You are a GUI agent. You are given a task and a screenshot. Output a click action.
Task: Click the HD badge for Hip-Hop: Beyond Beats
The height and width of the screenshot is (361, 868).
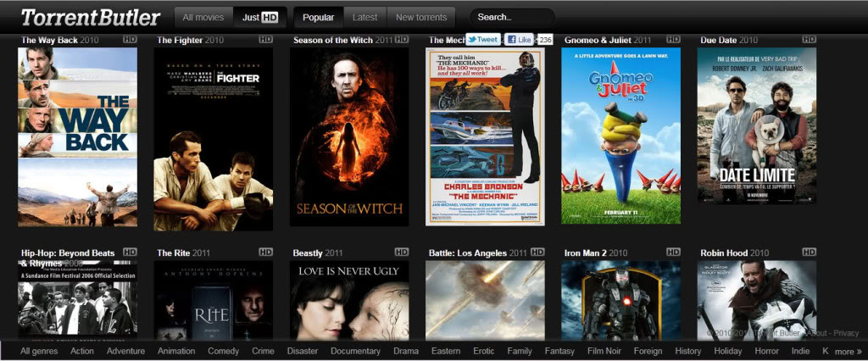tap(130, 252)
